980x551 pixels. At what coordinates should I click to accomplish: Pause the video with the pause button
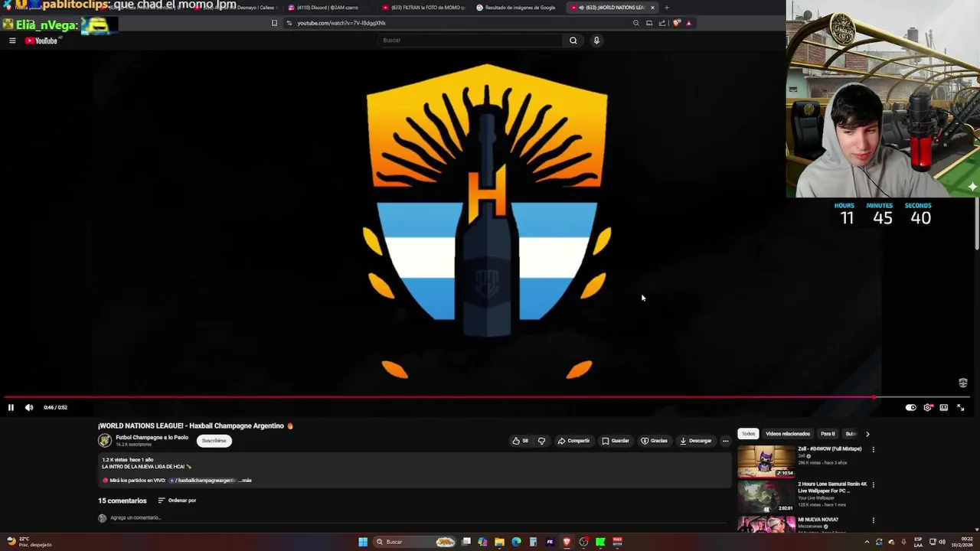click(11, 408)
